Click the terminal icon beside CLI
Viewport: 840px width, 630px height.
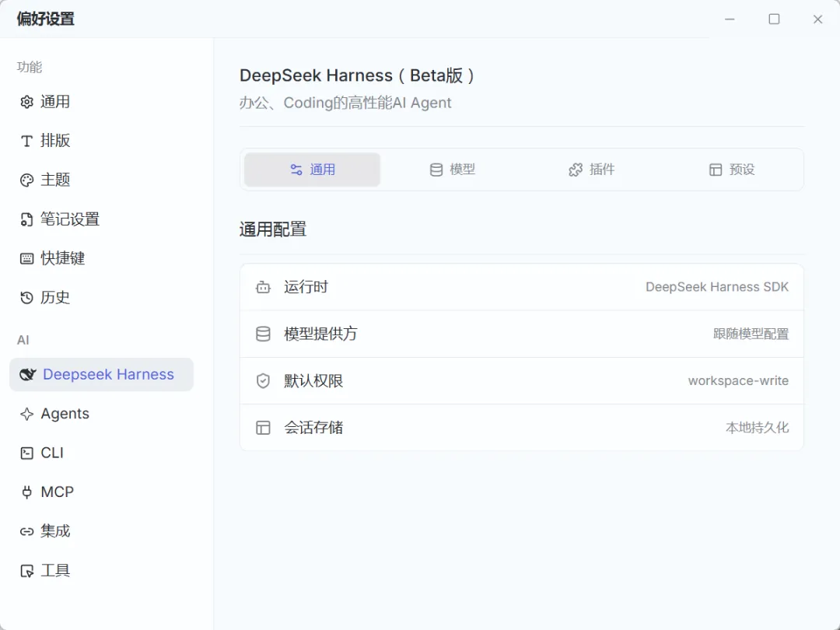point(26,453)
